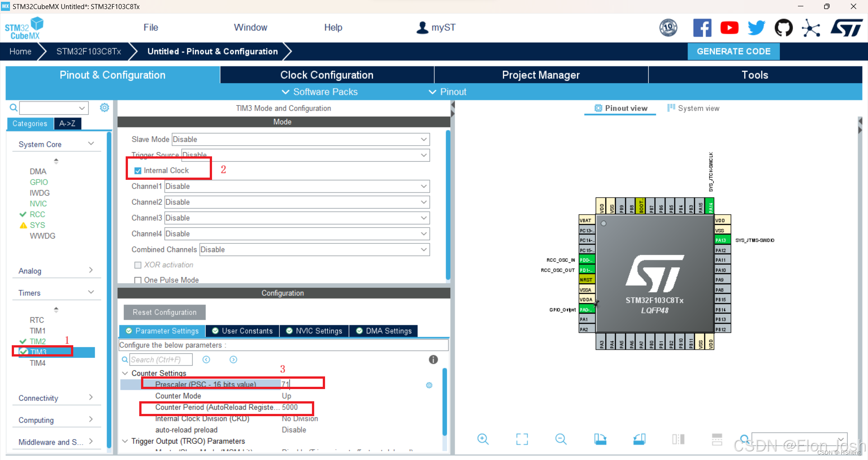The image size is (868, 460).
Task: Check the One Pulse Mode box
Action: coord(138,280)
